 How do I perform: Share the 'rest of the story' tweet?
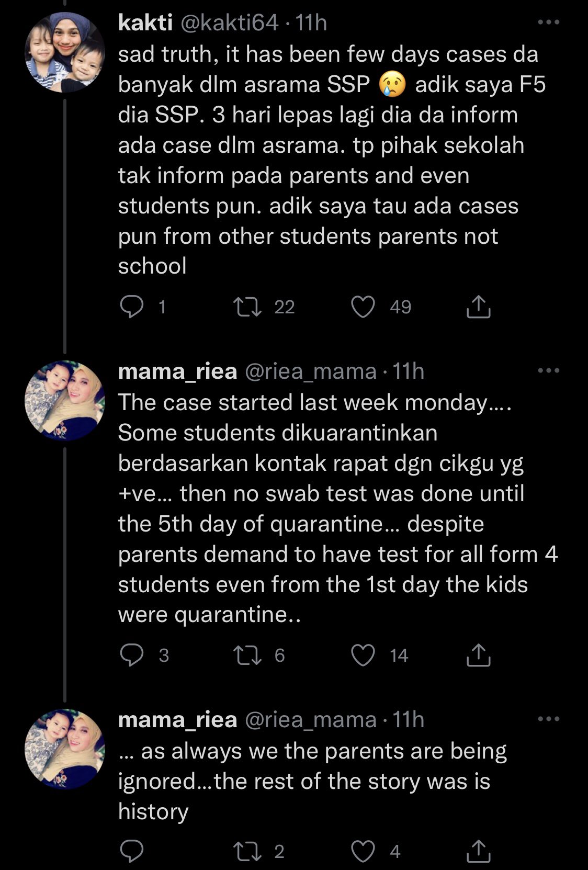point(478,852)
